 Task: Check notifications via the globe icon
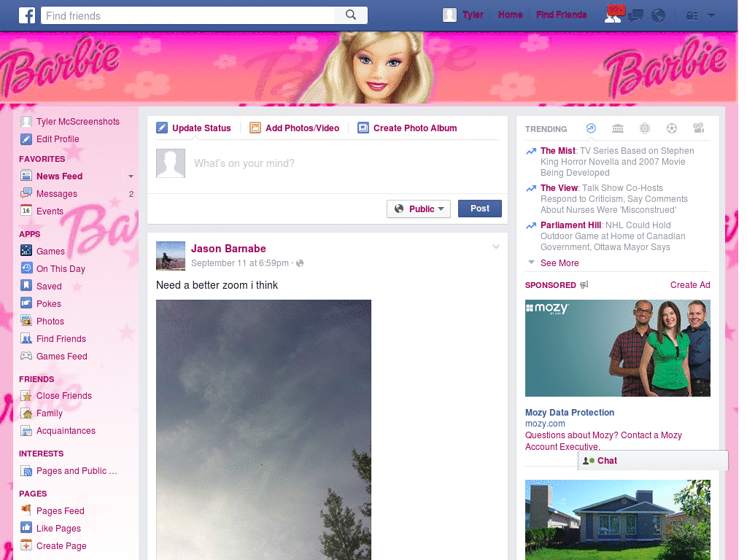tap(659, 15)
